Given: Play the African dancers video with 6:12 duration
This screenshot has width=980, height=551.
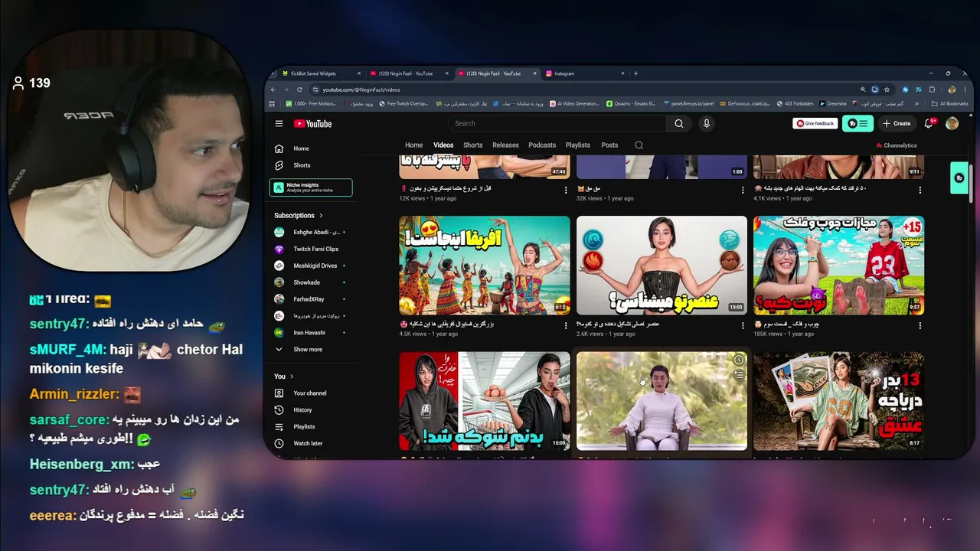Looking at the screenshot, I should point(485,265).
